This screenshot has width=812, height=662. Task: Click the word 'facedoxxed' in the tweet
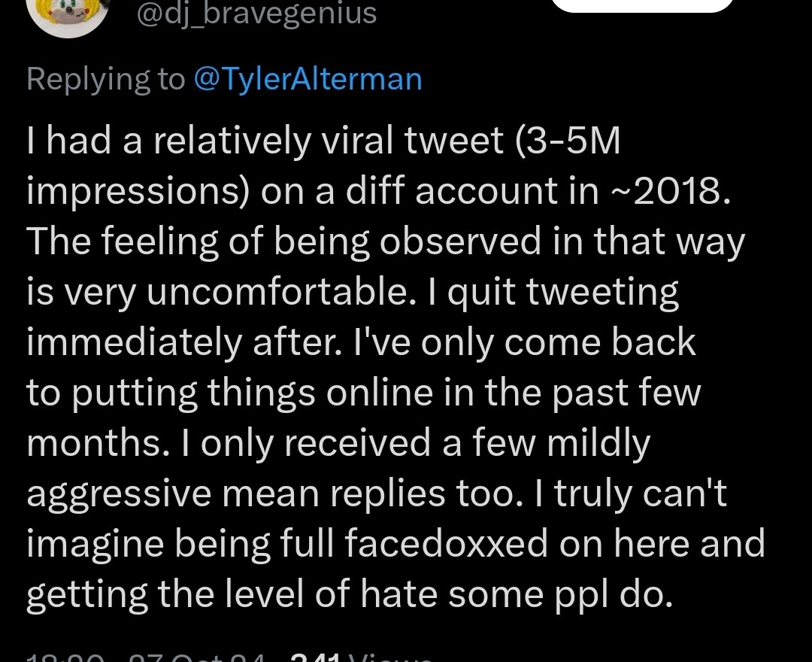[x=446, y=543]
